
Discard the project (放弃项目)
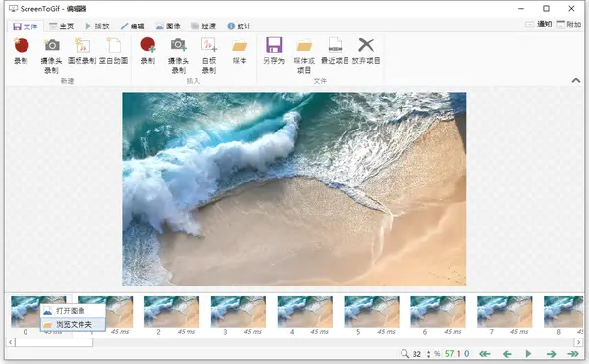[366, 51]
